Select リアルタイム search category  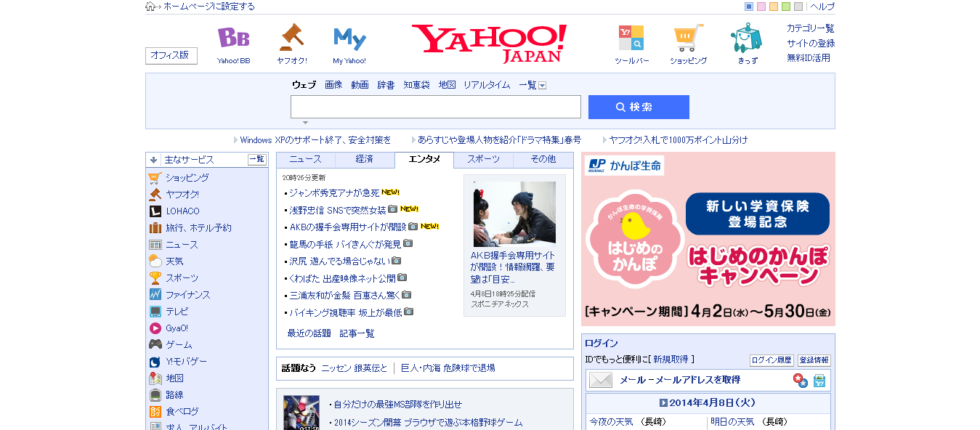487,85
